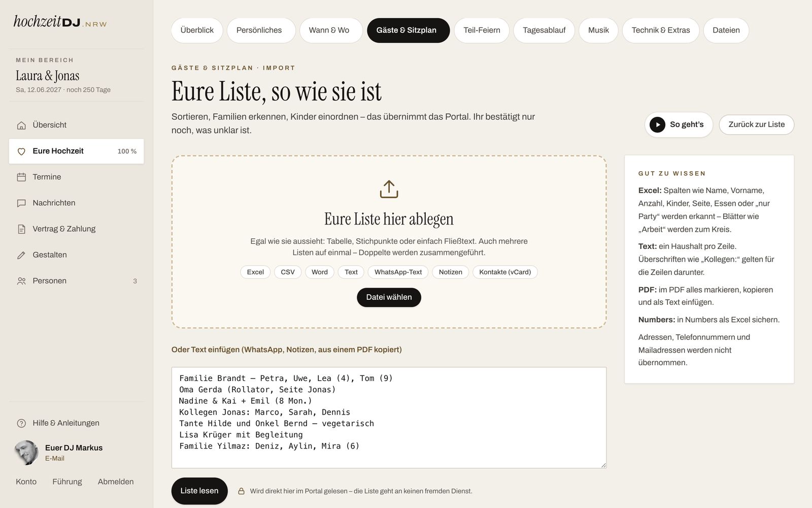Click the hochzeitDJ NRW logo
The height and width of the screenshot is (508, 812).
point(60,21)
